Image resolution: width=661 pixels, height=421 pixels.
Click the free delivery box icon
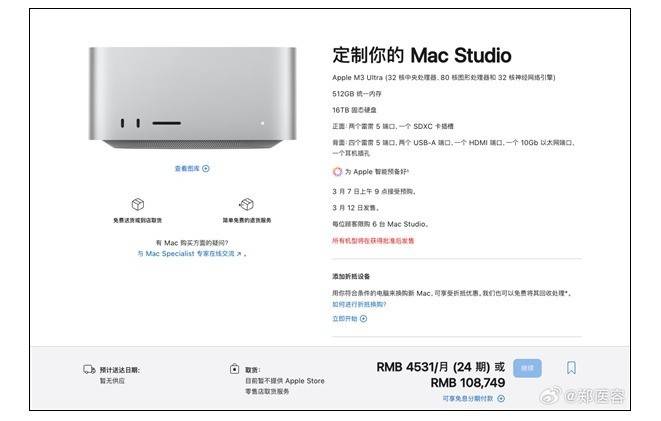point(138,204)
